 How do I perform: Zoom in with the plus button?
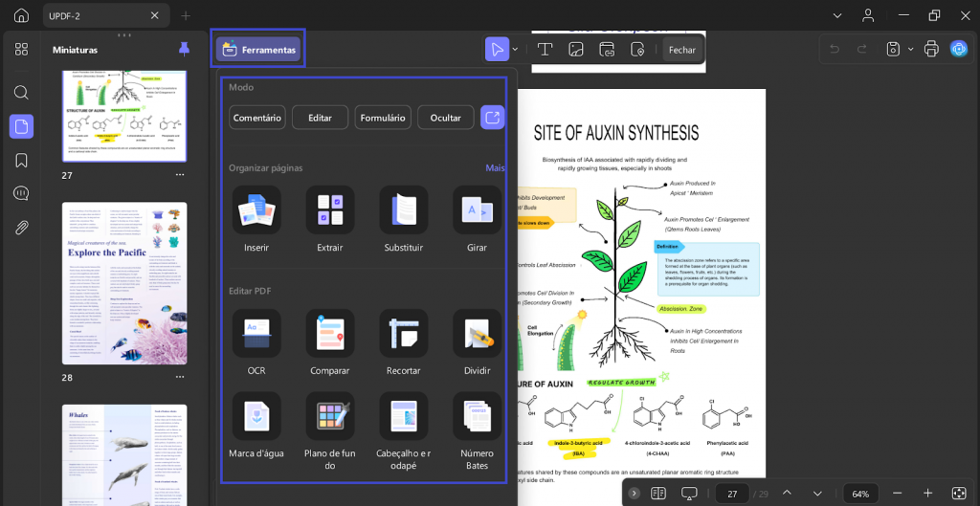927,494
